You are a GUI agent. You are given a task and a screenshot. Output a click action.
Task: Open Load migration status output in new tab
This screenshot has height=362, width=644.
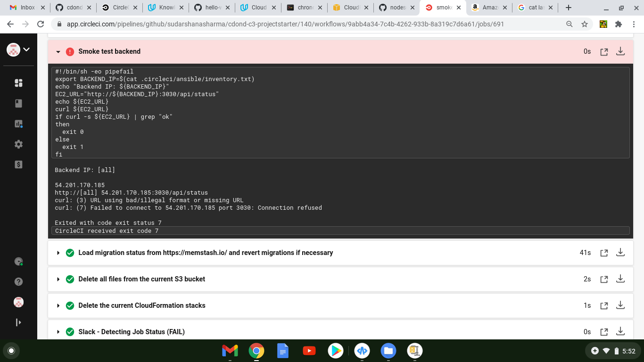(604, 253)
